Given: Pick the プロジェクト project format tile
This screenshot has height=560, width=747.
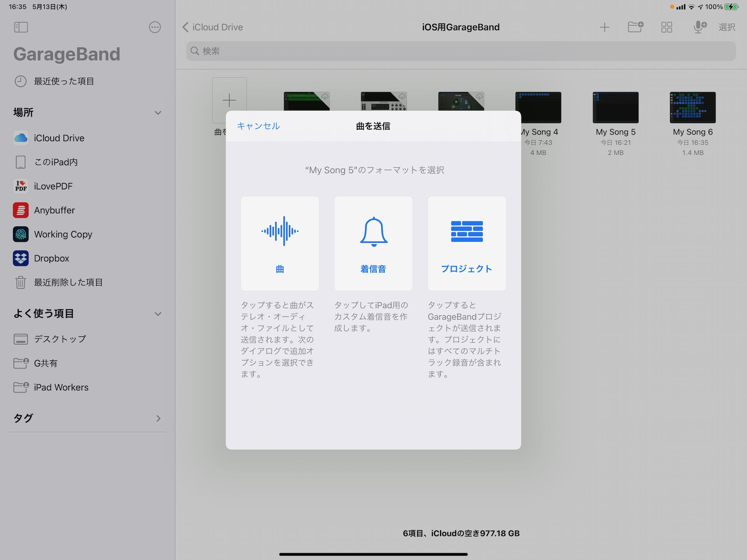Looking at the screenshot, I should point(467,243).
